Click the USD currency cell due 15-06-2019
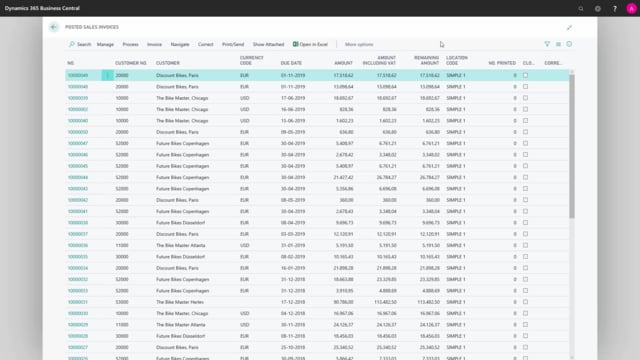 244,120
